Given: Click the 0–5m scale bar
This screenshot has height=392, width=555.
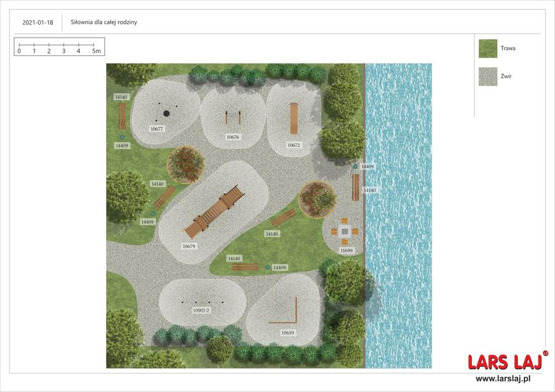Looking at the screenshot, I should click(x=59, y=47).
